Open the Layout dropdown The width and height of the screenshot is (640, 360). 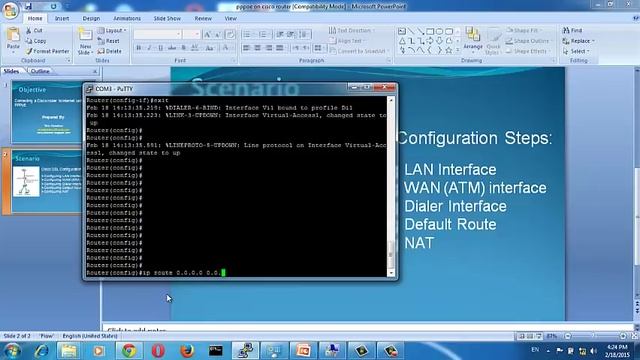pyautogui.click(x=112, y=31)
